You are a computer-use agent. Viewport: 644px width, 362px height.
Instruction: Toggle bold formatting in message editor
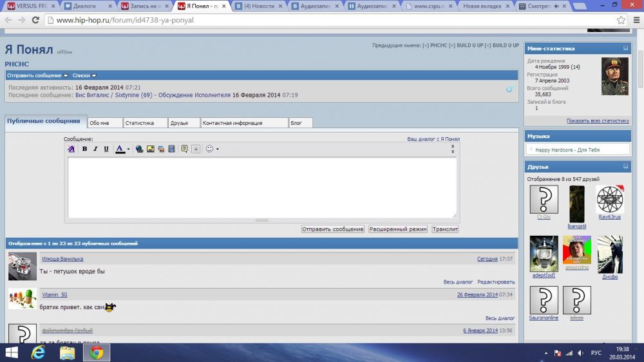(x=84, y=149)
